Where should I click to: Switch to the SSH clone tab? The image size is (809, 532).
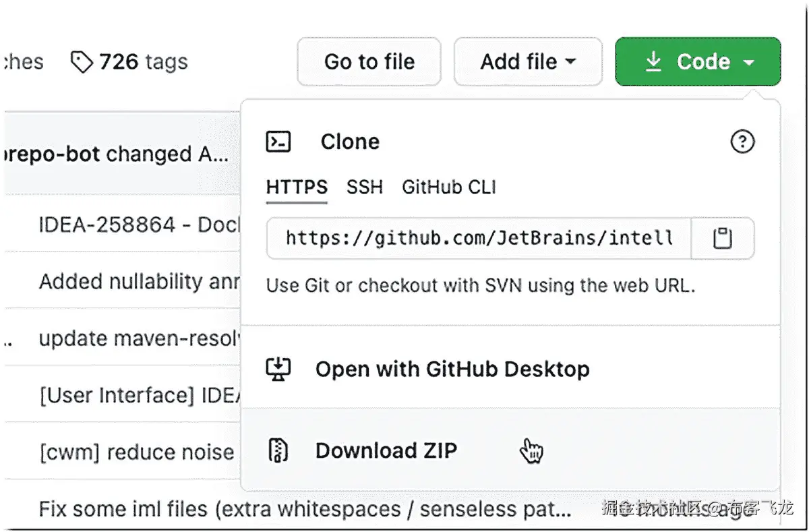point(365,187)
